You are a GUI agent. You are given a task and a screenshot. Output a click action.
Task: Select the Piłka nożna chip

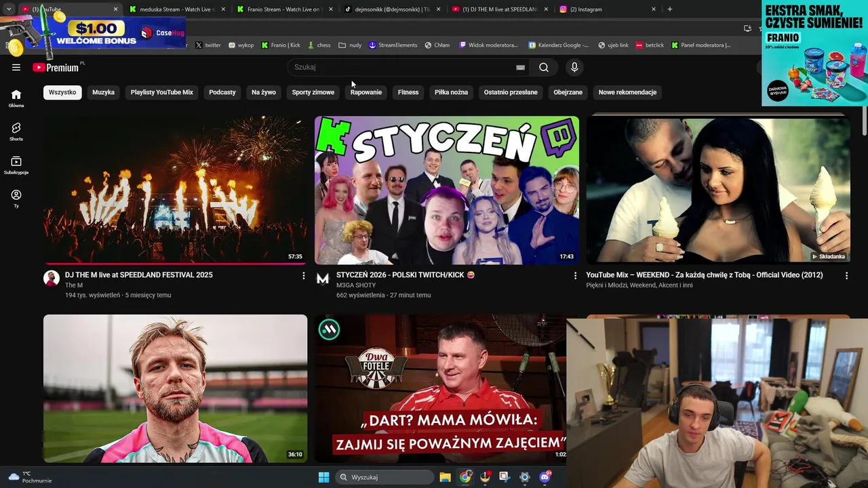pos(451,92)
